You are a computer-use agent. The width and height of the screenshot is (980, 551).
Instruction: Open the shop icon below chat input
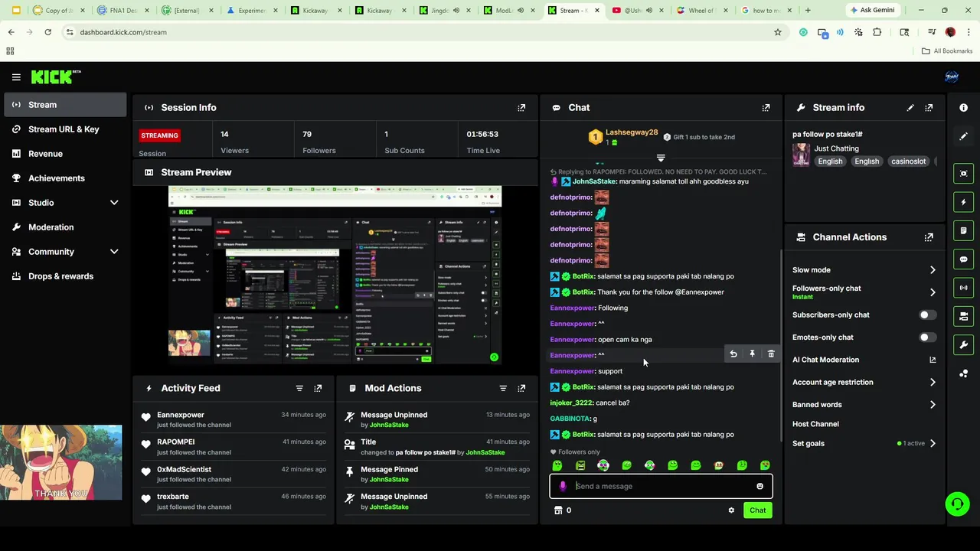558,510
